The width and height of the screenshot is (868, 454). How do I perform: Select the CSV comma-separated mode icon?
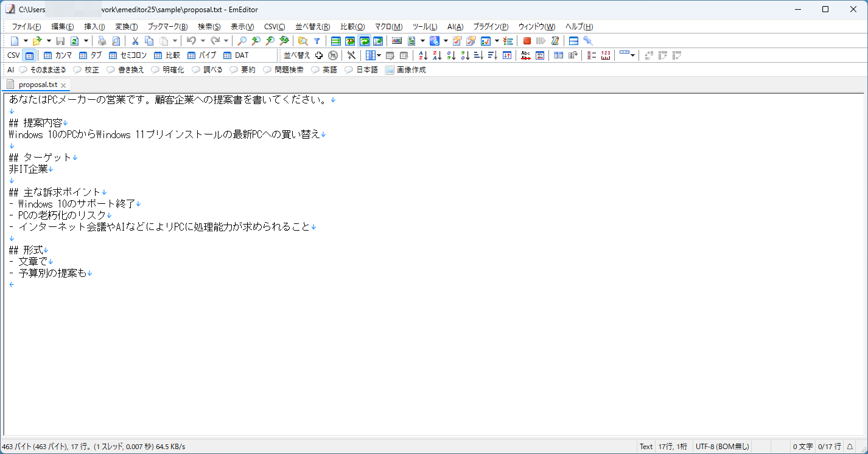[58, 55]
